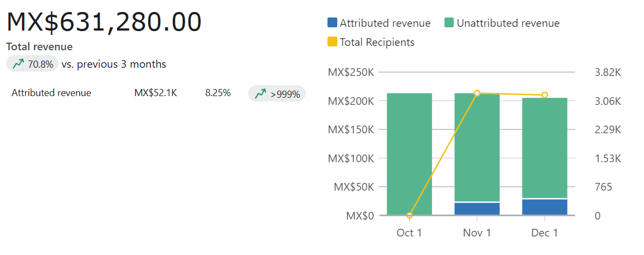
Task: Click the trend arrow icon beside >999%
Action: click(260, 93)
